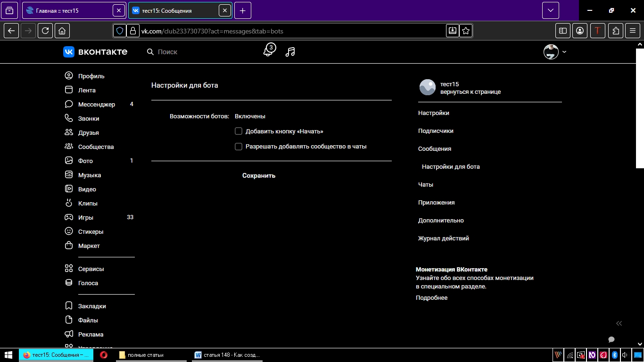
Task: Bookmark this page with star icon
Action: (466, 31)
